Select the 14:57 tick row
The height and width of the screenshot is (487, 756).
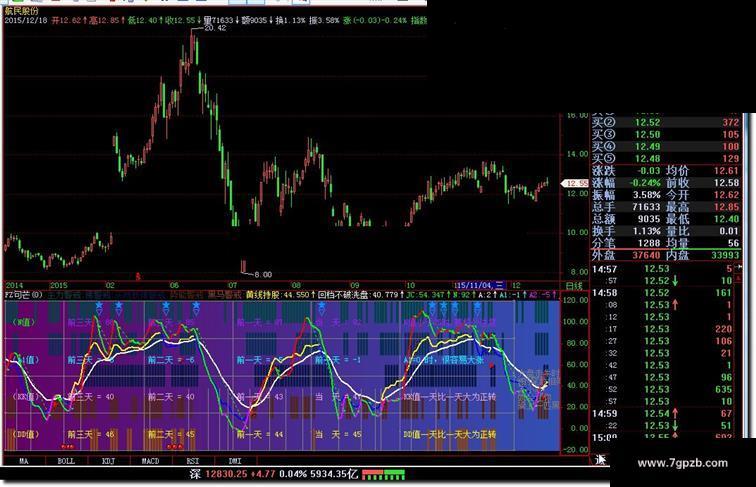click(663, 269)
